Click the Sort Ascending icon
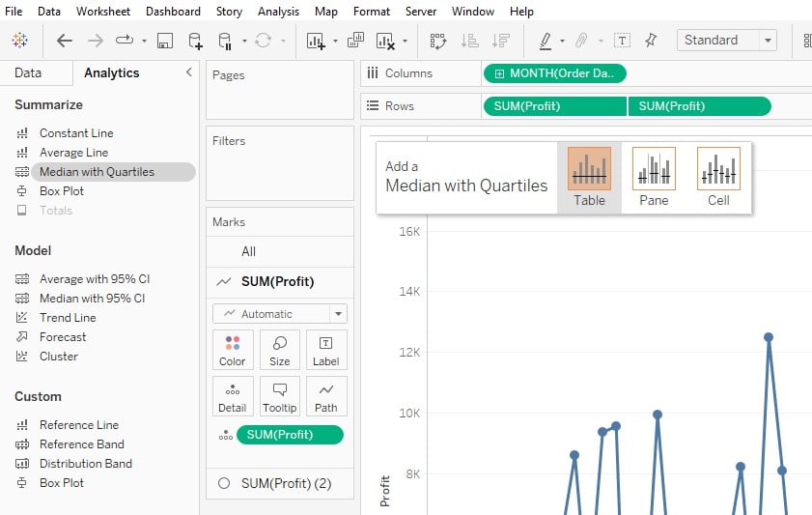Viewport: 812px width, 515px height. (x=469, y=41)
